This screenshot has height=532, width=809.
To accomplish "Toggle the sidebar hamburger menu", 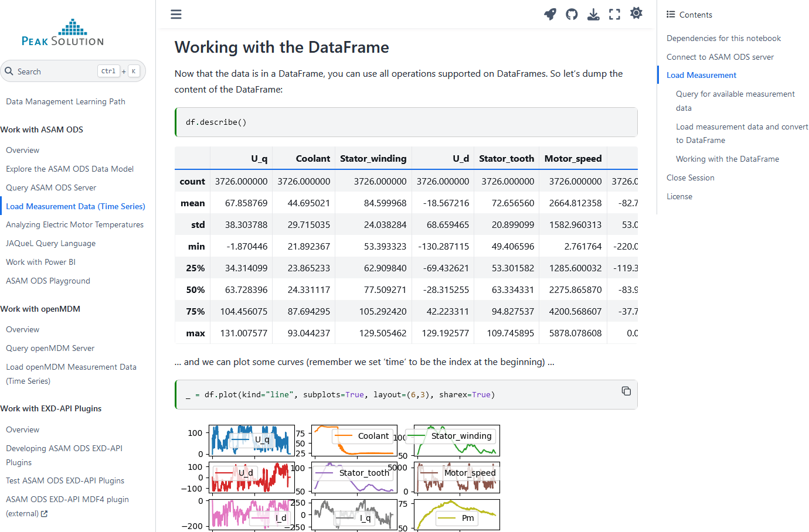I will coord(176,14).
